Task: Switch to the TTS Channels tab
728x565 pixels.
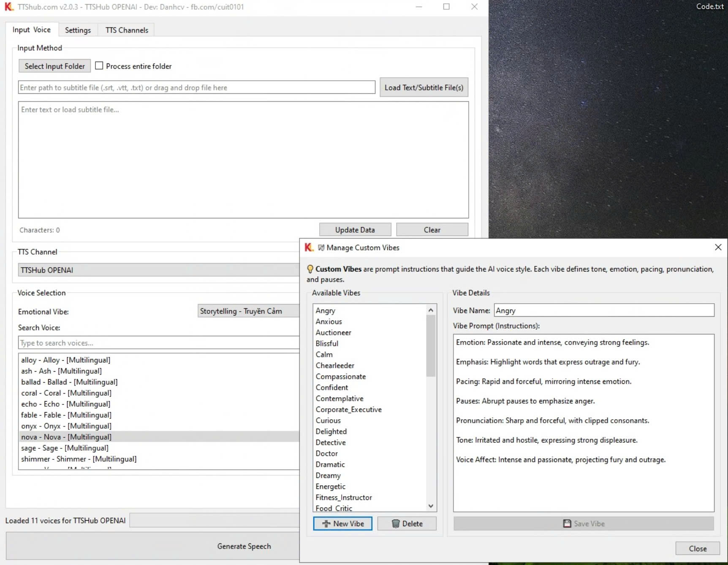Action: tap(127, 30)
